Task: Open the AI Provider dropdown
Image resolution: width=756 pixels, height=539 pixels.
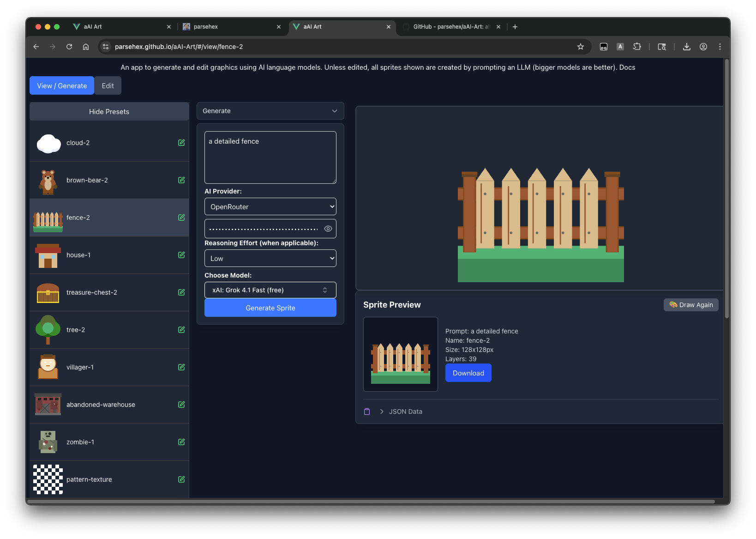Action: [270, 206]
